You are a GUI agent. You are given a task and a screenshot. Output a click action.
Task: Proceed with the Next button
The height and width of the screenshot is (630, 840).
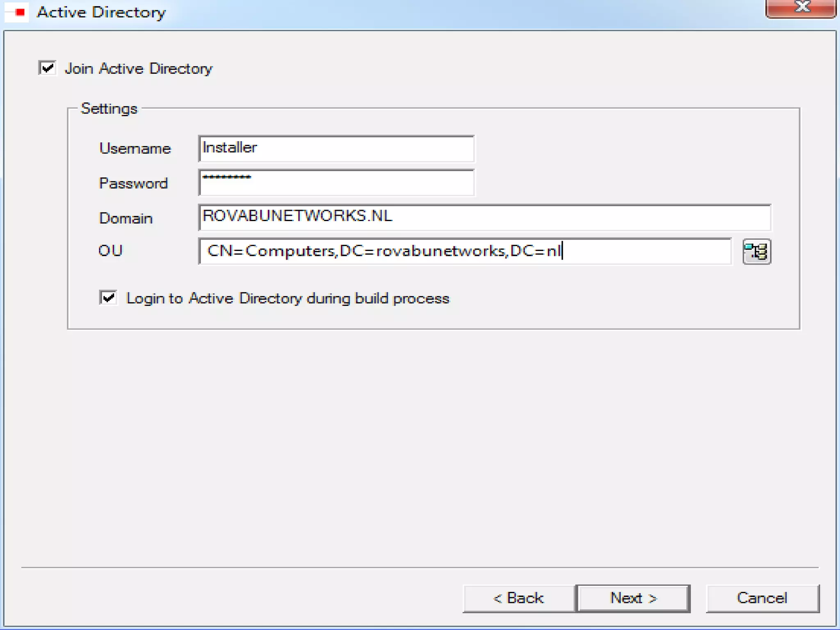point(633,598)
